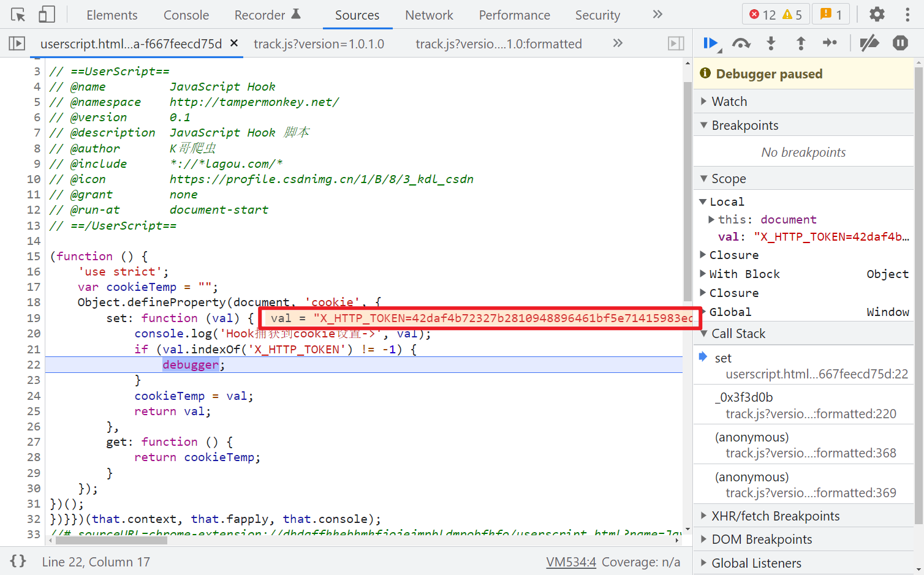The width and height of the screenshot is (924, 575).
Task: Select anonymous frame at formatted:369
Action: pos(803,484)
